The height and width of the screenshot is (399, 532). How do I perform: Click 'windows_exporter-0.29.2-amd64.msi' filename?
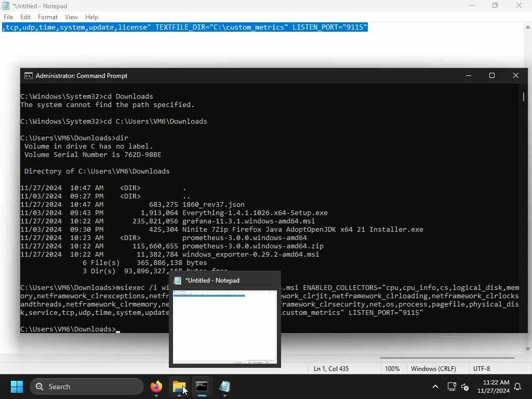point(251,254)
